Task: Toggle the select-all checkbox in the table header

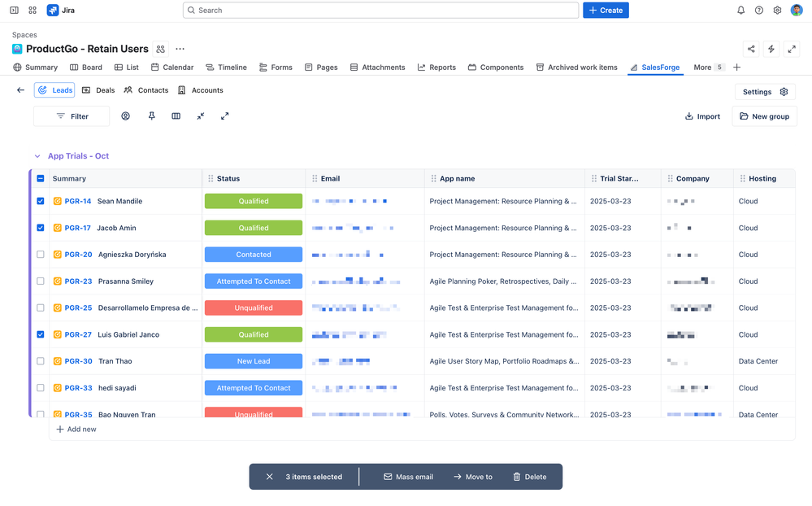Action: (x=40, y=177)
